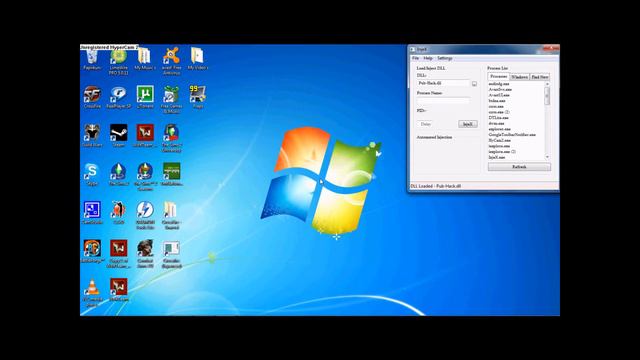Click the DLL path field showing Pub-Hack.dll

point(443,83)
